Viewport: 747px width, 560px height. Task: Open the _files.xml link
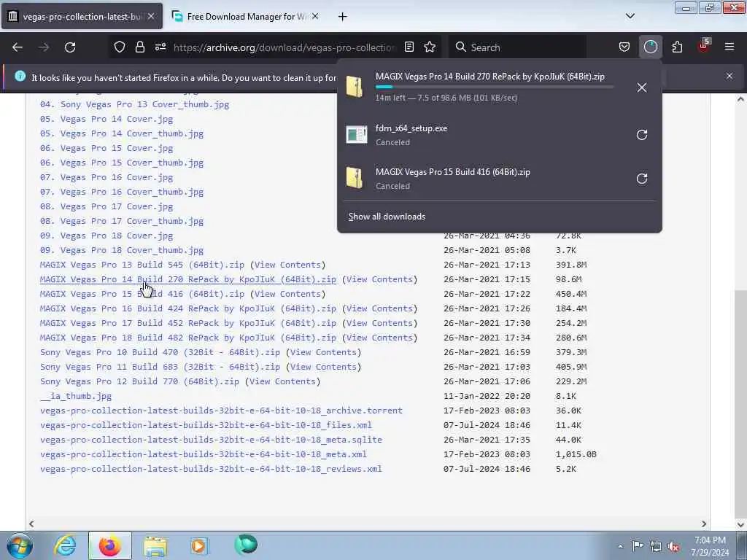(206, 425)
